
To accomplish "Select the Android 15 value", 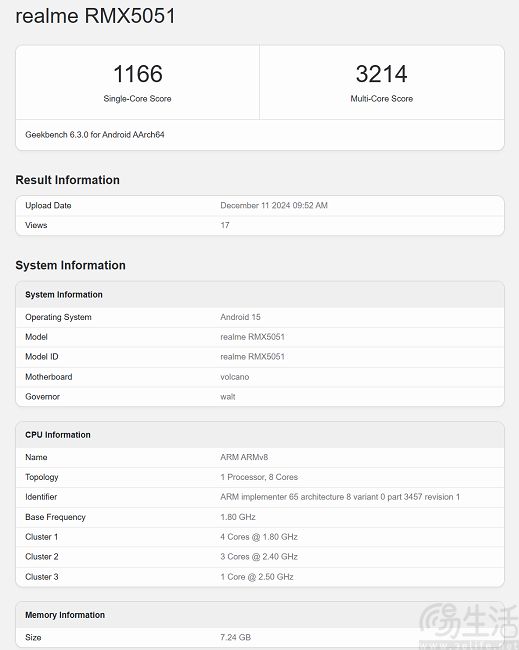I will click(240, 317).
